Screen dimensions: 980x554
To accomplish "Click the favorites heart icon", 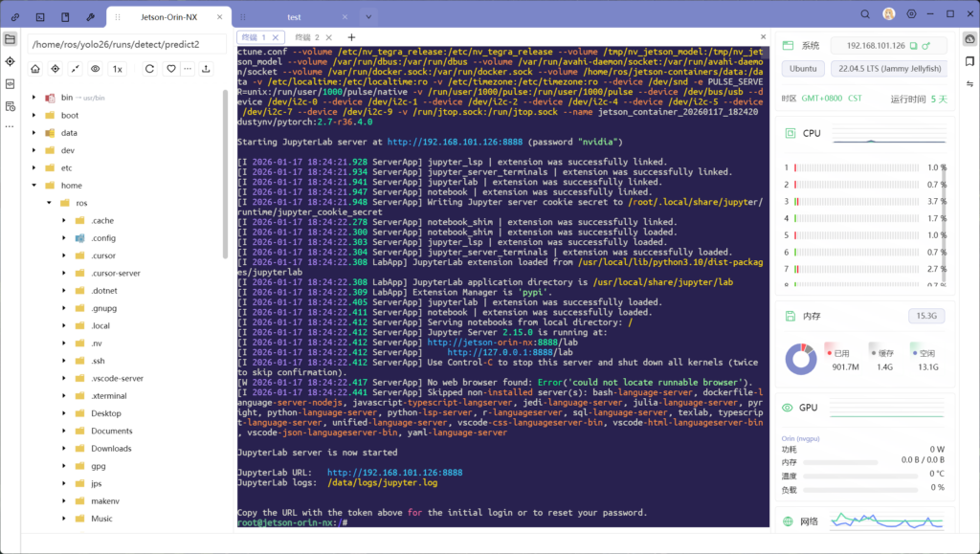I will click(171, 69).
